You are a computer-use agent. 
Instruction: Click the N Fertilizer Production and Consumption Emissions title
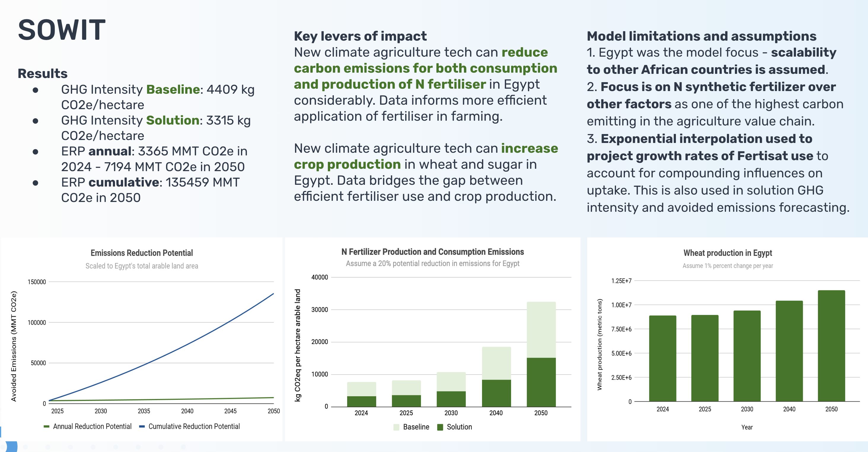click(433, 252)
